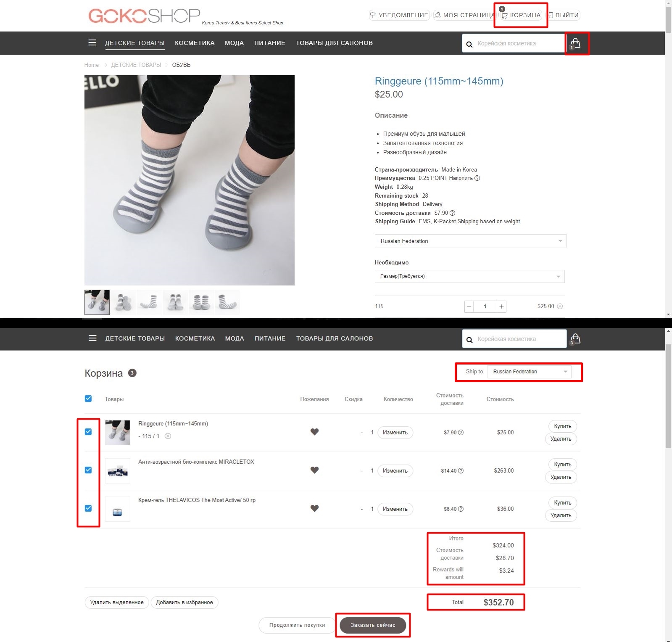This screenshot has height=642, width=672.
Task: Select the second product thumbnail image
Action: tap(123, 302)
